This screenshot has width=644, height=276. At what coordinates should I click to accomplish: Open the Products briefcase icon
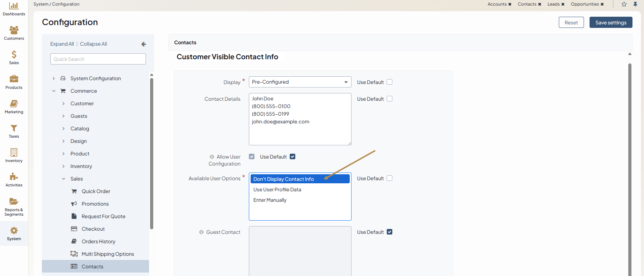click(x=14, y=79)
